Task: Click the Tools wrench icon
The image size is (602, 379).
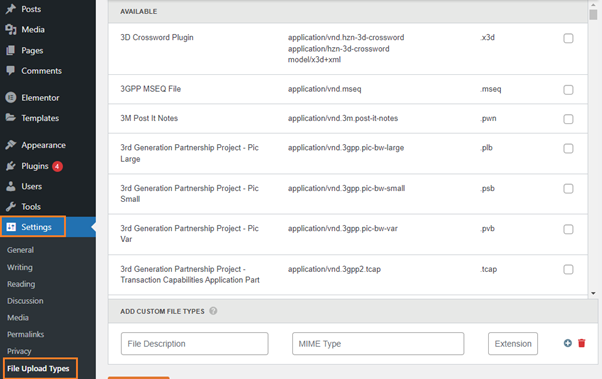Action: click(11, 207)
